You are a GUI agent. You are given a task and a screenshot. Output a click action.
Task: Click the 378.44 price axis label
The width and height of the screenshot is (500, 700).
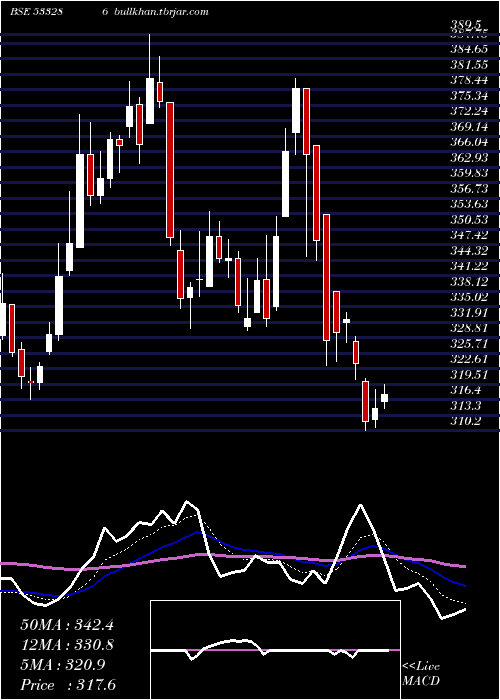click(x=469, y=80)
